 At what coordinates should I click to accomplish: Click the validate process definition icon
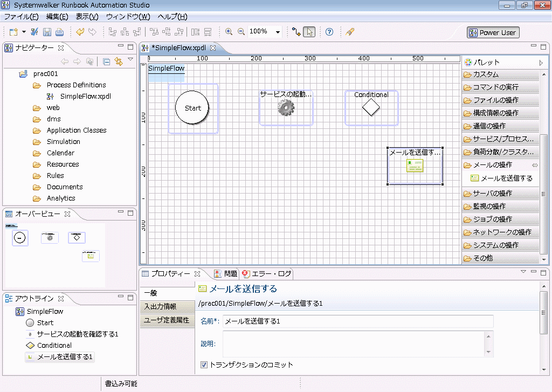tap(34, 32)
